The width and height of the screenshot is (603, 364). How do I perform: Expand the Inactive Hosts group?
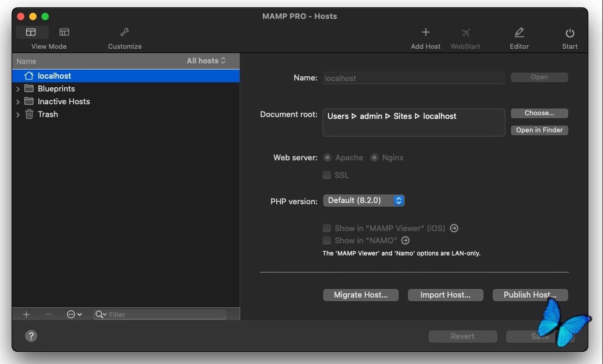coord(18,102)
